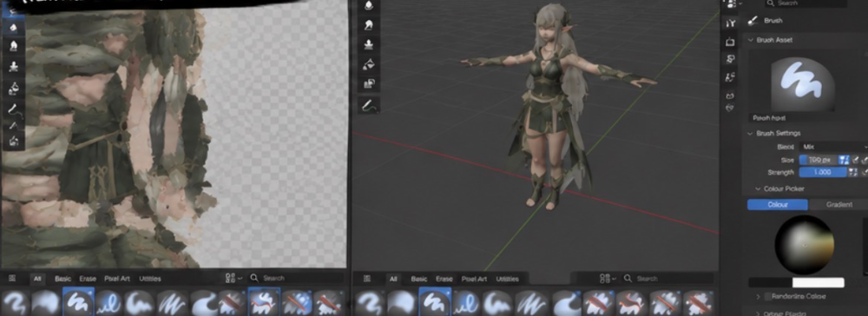Select the Clone stamp tool in the 3D viewport toolbar
This screenshot has width=868, height=316.
pos(369,44)
